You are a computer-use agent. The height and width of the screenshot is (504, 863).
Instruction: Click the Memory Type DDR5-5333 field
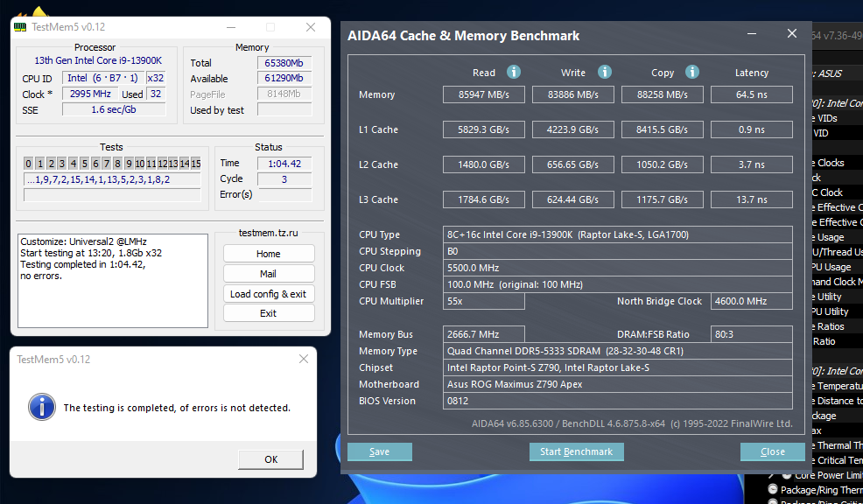coord(618,351)
